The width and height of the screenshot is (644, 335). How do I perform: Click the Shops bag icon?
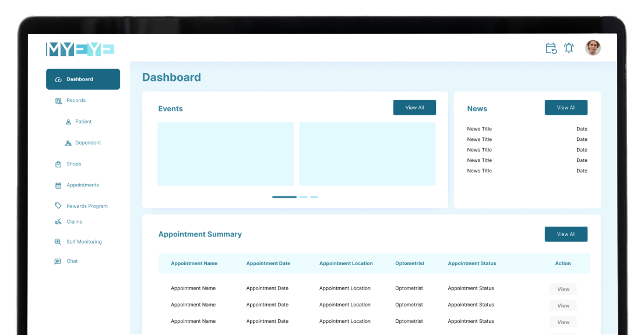[58, 164]
